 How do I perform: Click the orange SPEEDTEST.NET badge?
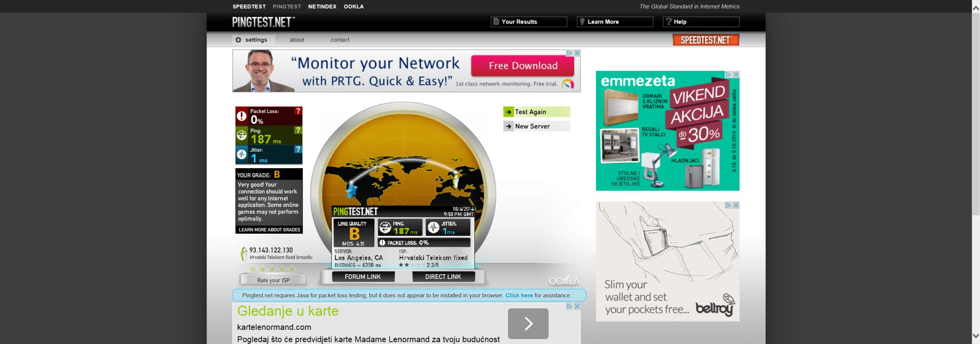point(706,40)
